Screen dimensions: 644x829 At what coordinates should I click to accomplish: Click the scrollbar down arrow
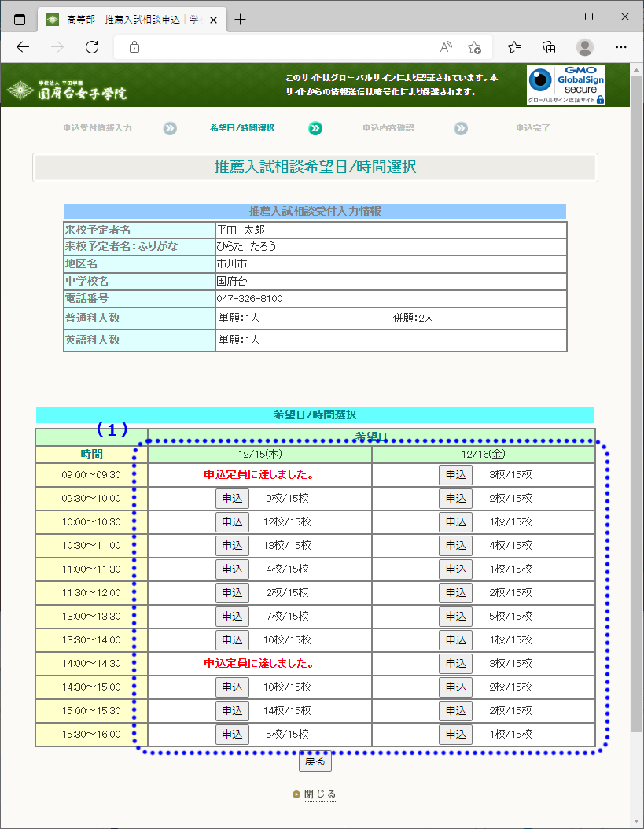pyautogui.click(x=637, y=822)
